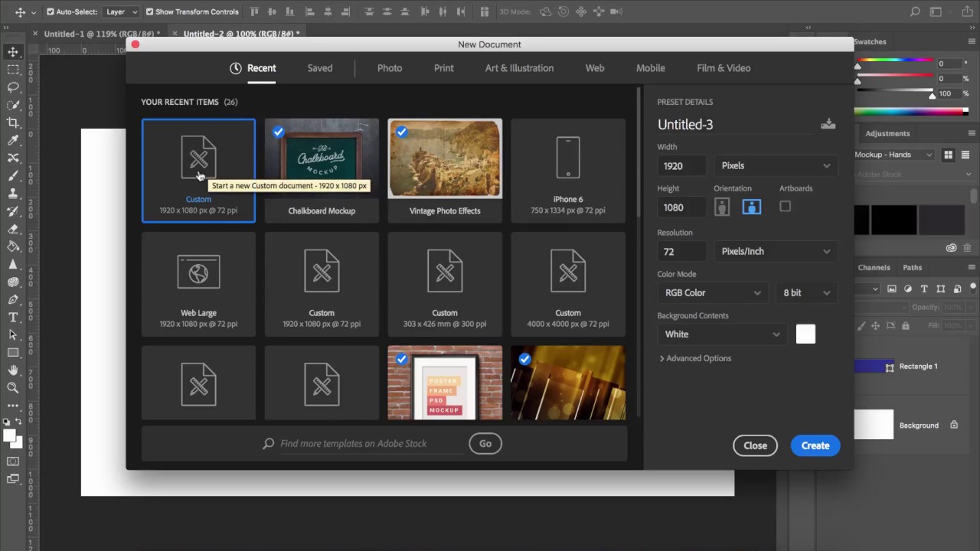Expand Advanced Options

(695, 358)
